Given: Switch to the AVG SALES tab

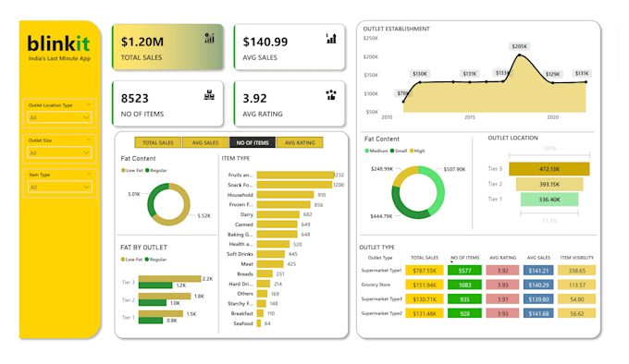Looking at the screenshot, I should pyautogui.click(x=205, y=142).
